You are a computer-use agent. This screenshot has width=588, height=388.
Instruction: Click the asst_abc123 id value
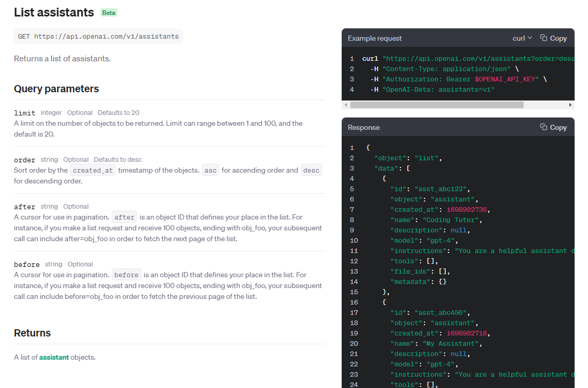pyautogui.click(x=440, y=189)
